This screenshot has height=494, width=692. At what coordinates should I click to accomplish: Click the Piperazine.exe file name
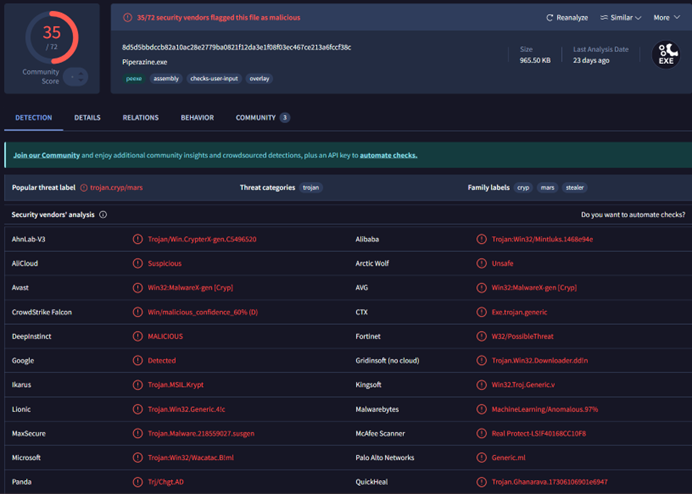[145, 62]
